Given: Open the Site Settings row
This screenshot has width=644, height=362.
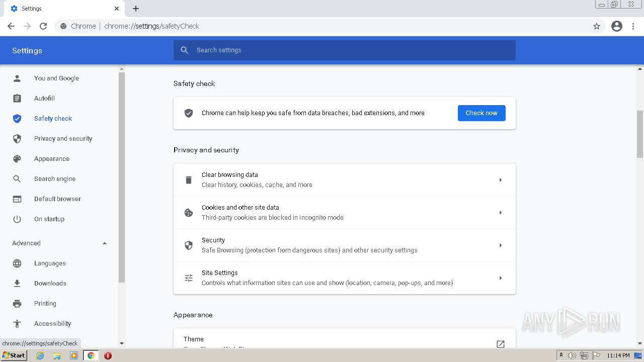Looking at the screenshot, I should pos(345,278).
